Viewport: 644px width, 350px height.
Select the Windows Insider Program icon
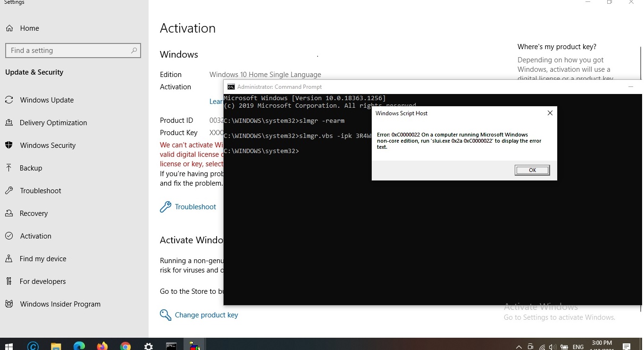coord(9,304)
